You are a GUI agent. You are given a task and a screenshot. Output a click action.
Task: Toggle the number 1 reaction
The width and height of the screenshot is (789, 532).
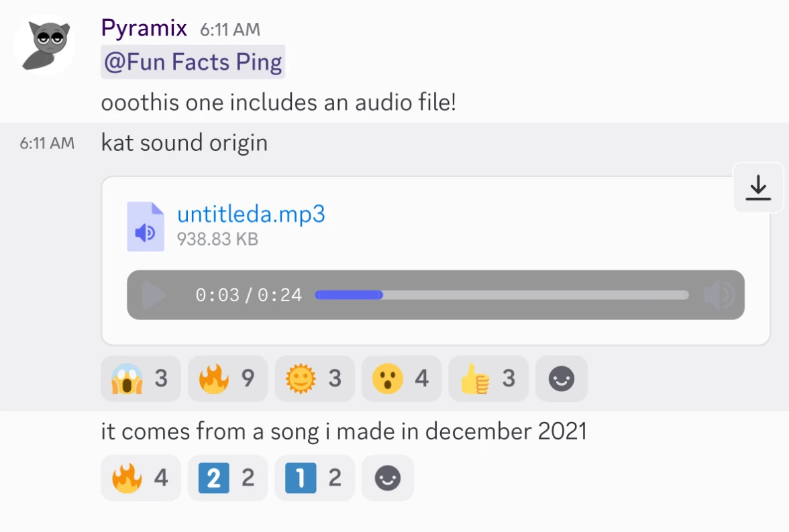coord(314,478)
